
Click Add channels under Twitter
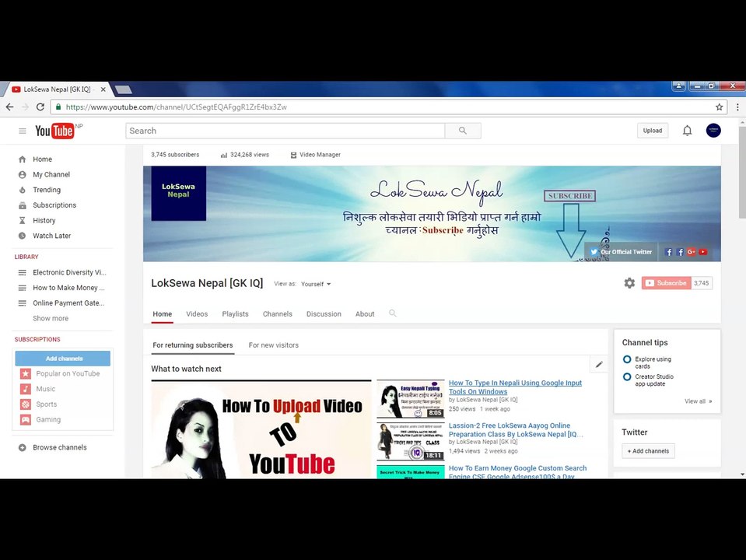648,450
